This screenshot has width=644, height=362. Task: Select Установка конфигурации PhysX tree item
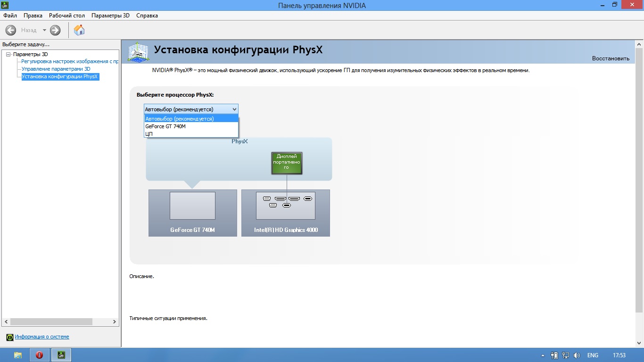[x=60, y=76]
